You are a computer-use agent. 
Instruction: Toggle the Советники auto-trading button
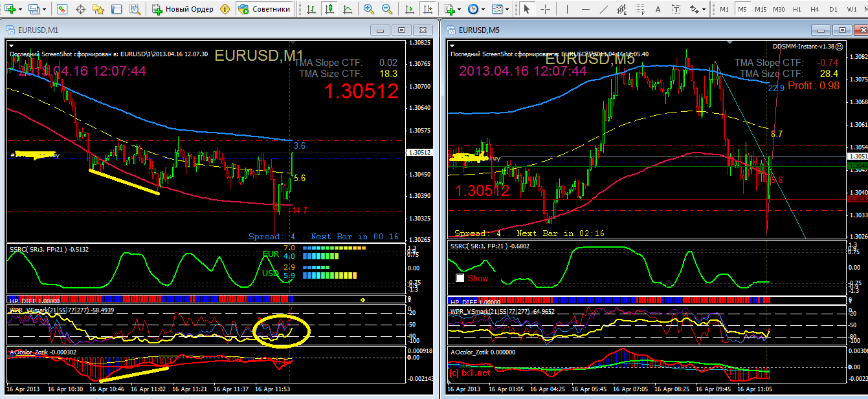pyautogui.click(x=263, y=9)
